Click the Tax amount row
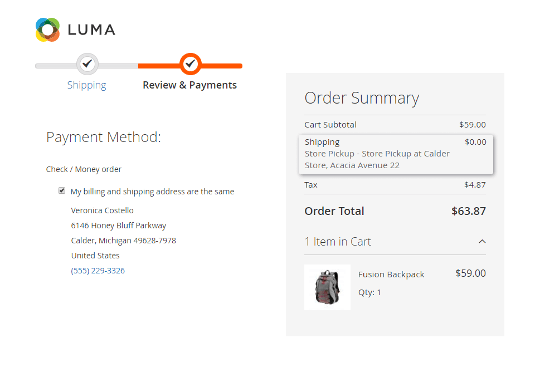Viewport: 535px width, 392px height. [x=395, y=185]
